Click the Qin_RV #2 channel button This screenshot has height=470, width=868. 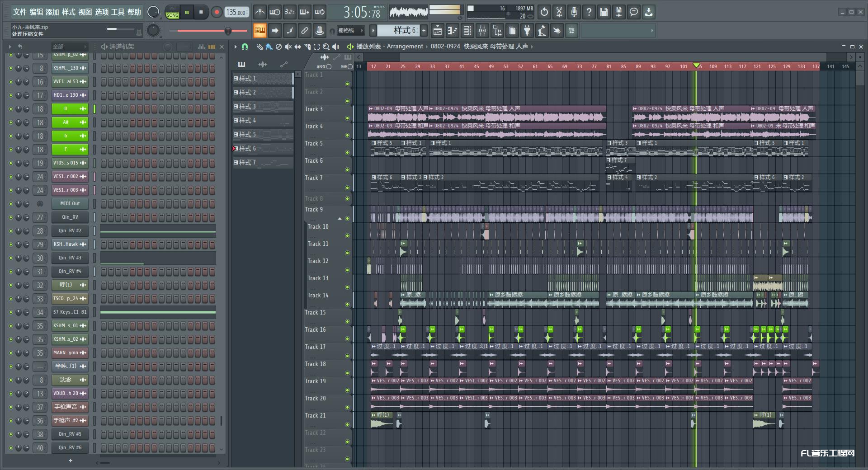pyautogui.click(x=70, y=231)
